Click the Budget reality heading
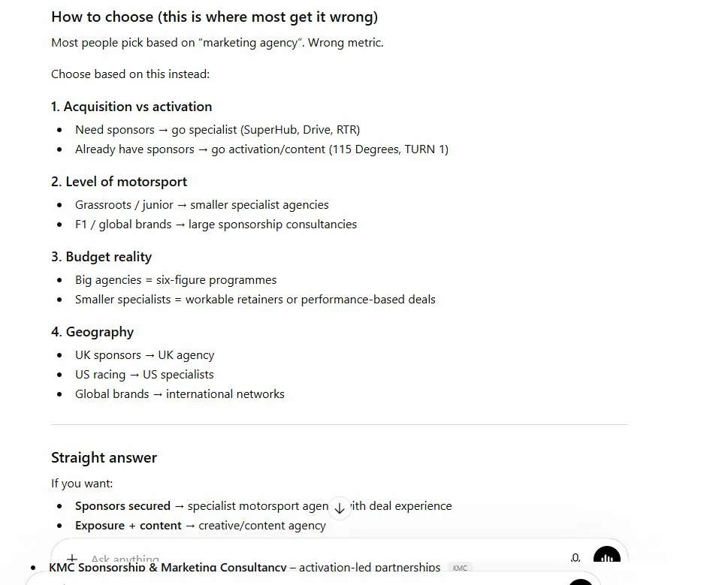This screenshot has width=728, height=585. [101, 256]
